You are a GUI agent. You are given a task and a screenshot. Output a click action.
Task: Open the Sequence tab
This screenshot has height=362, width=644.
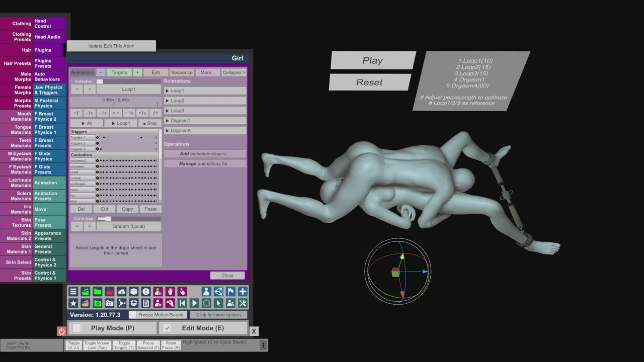point(181,72)
